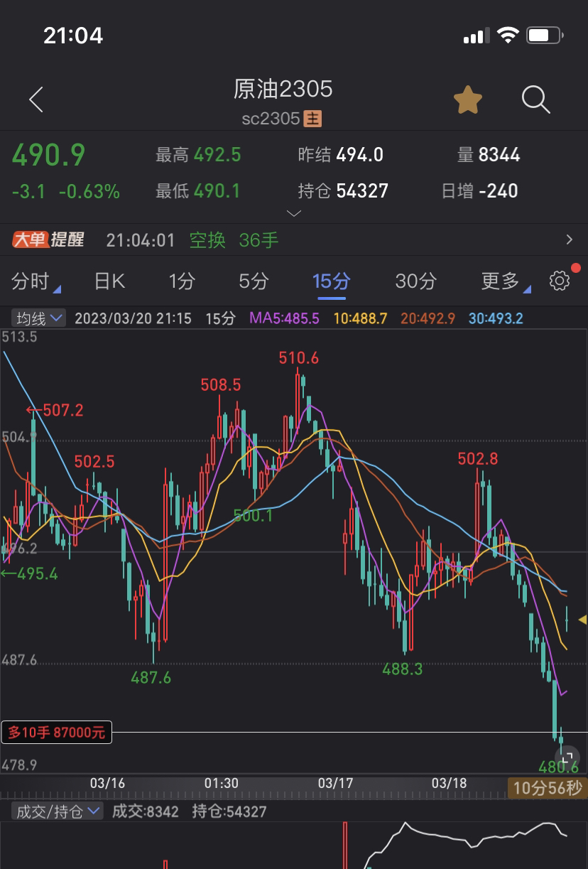Tap the back arrow icon
The image size is (588, 869).
(36, 100)
